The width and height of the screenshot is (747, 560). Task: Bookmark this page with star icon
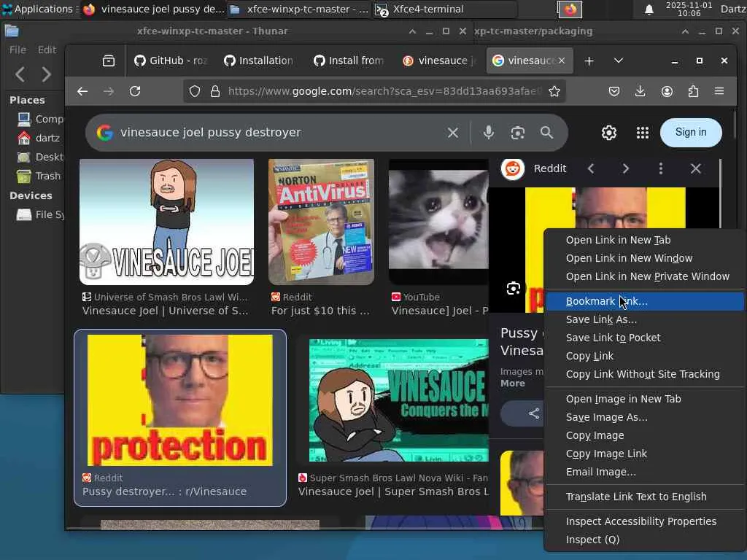[x=554, y=91]
